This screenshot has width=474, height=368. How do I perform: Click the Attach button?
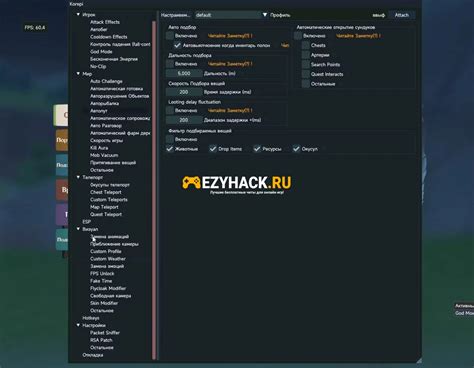pos(402,15)
